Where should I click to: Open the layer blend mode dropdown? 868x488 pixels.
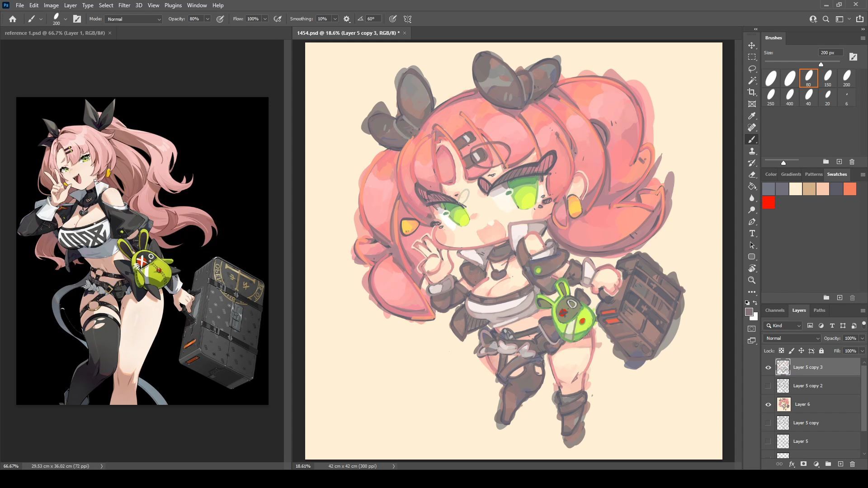(x=792, y=338)
